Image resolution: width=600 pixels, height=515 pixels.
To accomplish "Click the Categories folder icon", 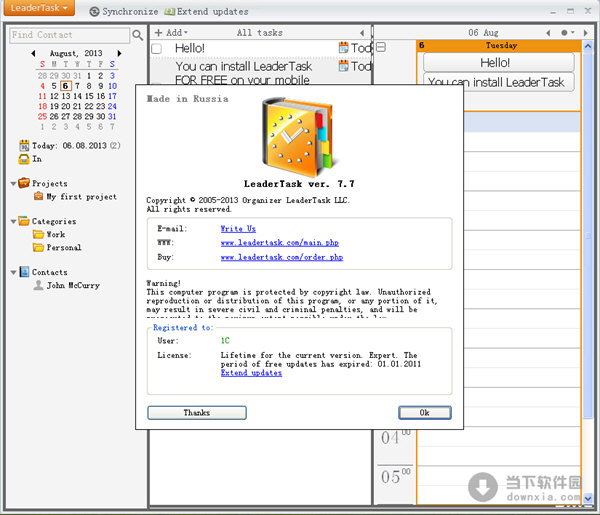I will (x=24, y=221).
